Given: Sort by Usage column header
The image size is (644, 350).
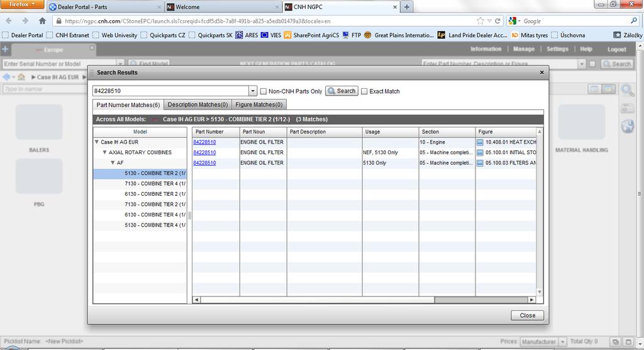Looking at the screenshot, I should click(390, 132).
